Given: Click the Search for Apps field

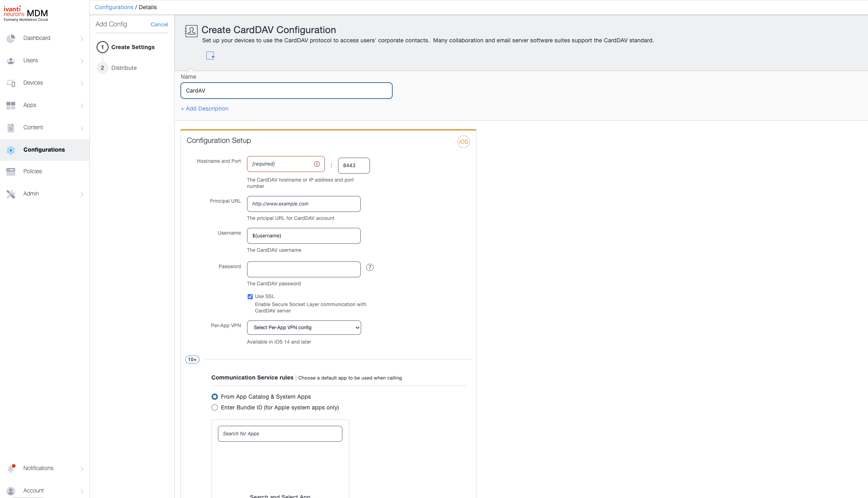Looking at the screenshot, I should pyautogui.click(x=279, y=433).
